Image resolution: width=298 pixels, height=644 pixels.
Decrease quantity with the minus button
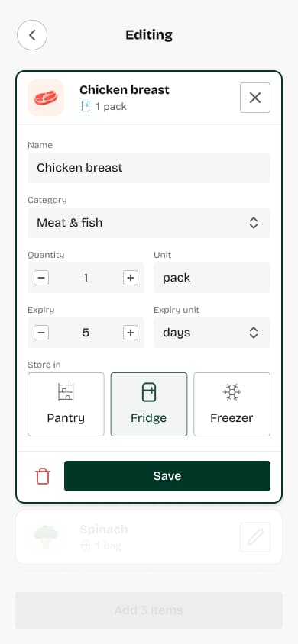coord(41,278)
